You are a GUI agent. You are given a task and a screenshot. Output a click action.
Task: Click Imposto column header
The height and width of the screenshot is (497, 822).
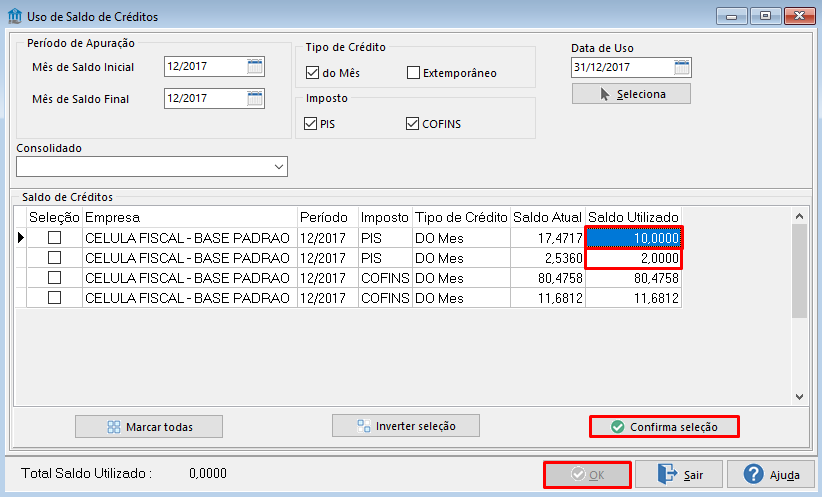point(385,217)
